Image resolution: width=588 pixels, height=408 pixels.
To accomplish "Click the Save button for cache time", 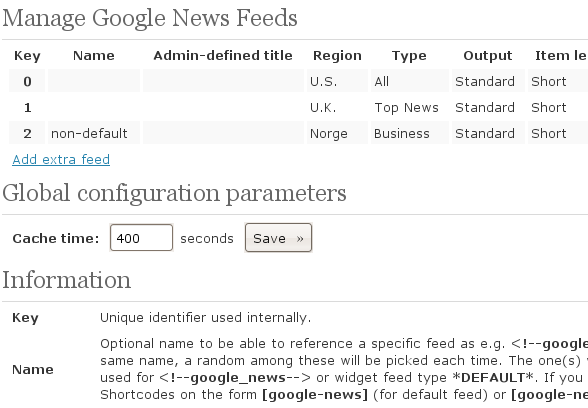I will (278, 238).
